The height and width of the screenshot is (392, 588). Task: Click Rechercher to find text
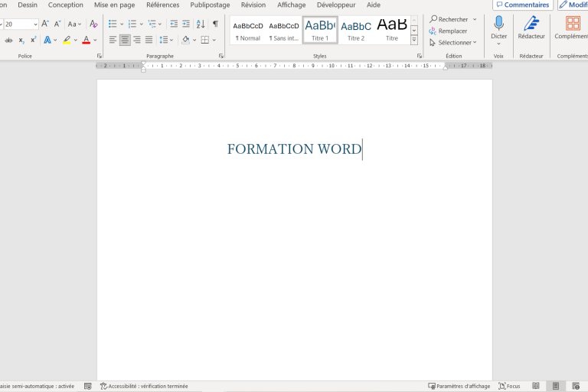coord(449,19)
